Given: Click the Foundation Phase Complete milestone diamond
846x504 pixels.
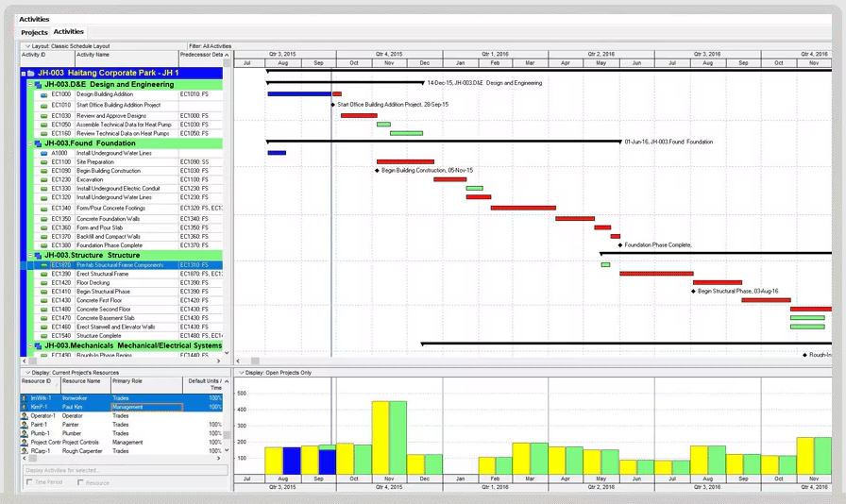Looking at the screenshot, I should pos(620,245).
